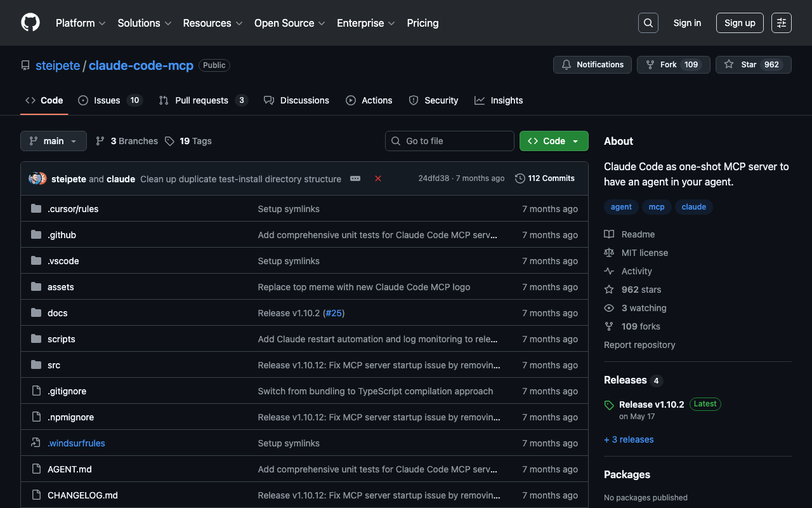Switch to the Pull requests tab
This screenshot has height=508, width=812.
tap(202, 100)
